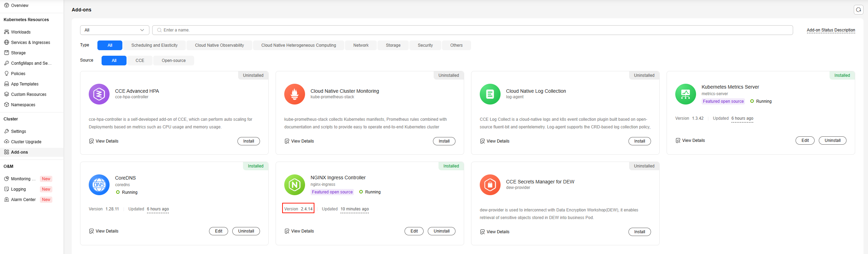Click the Settings wrench icon in sidebar
Viewport: 868px width, 254px height.
6,131
